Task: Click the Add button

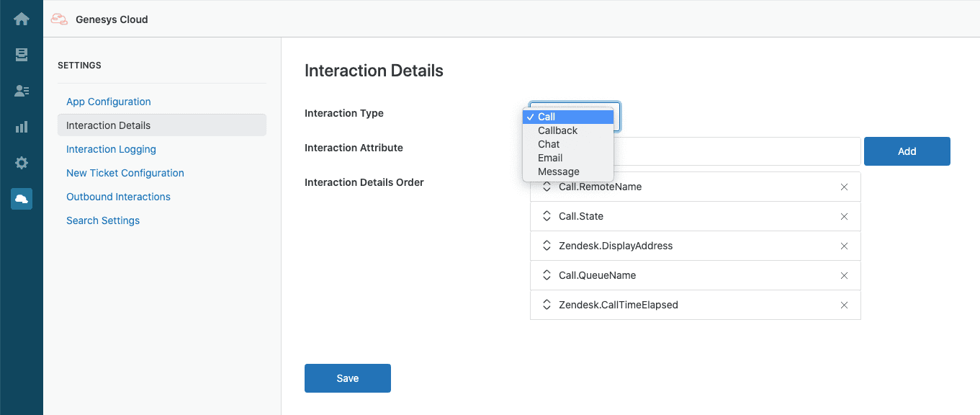Action: (907, 151)
